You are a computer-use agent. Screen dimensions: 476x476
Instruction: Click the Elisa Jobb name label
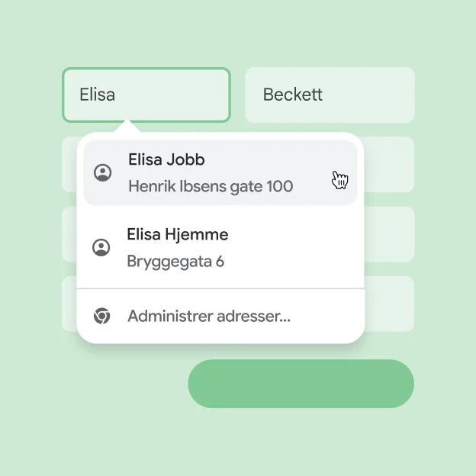click(x=166, y=160)
